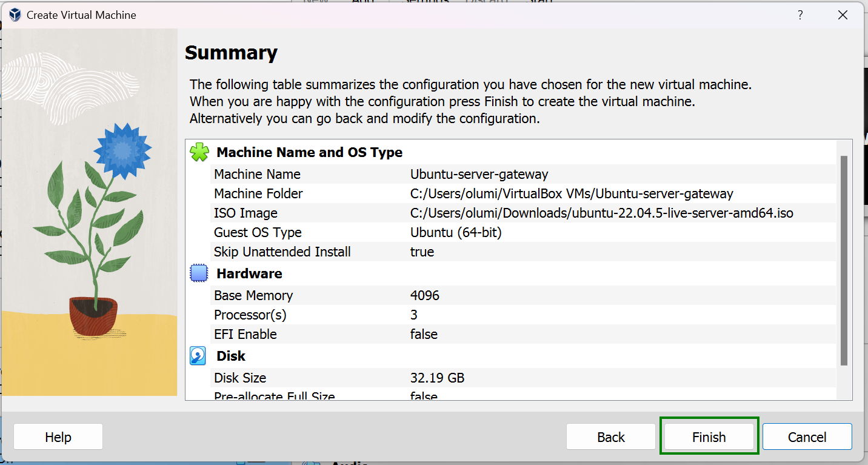Click the question mark help icon in title bar

(800, 15)
